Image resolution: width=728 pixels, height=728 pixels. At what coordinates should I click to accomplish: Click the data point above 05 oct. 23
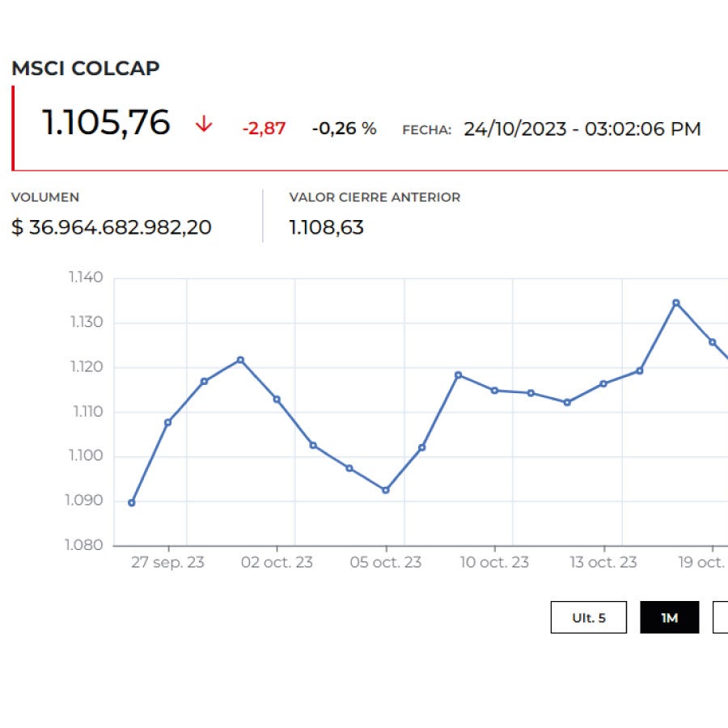point(384,489)
